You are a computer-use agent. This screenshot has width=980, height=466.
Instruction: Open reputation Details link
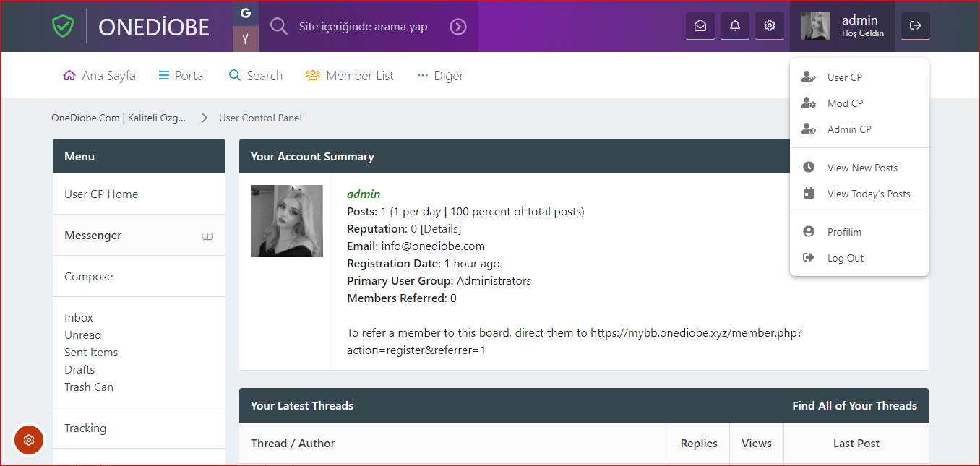(x=441, y=229)
